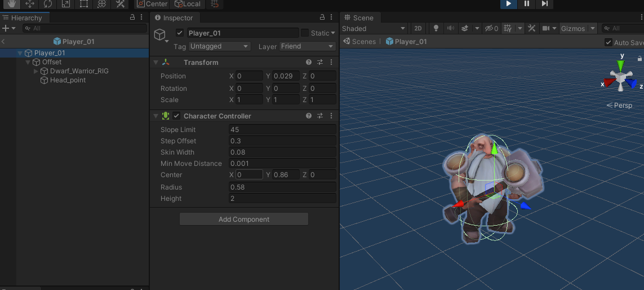Open the Shaded draw mode dropdown
644x290 pixels.
tap(374, 28)
